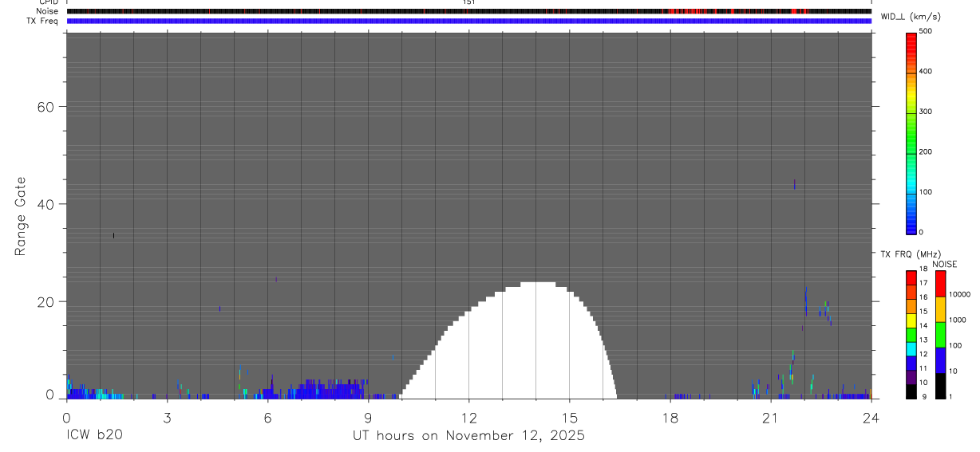Click the blue TX Freq strip above plot
Viewport: 980px width, 452px height.
pos(469,21)
